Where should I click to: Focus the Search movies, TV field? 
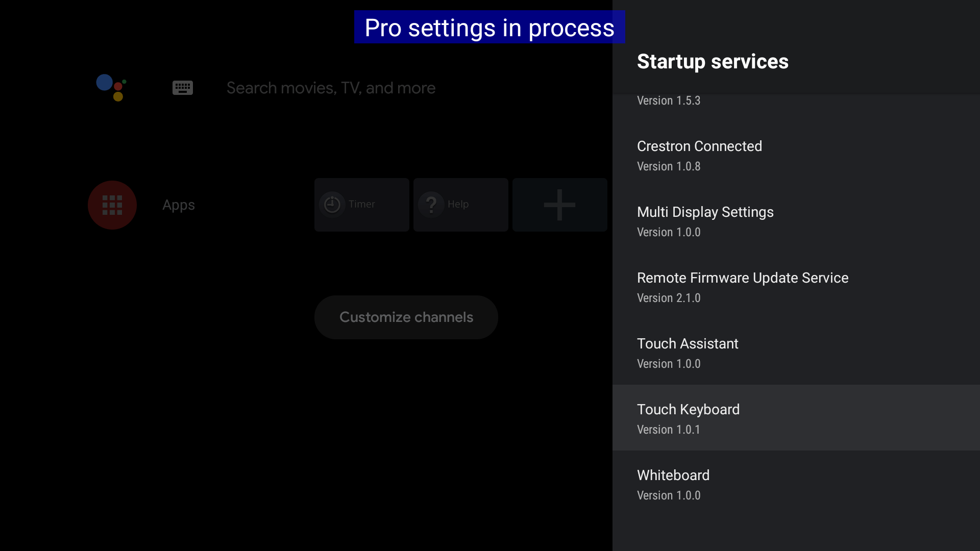pyautogui.click(x=331, y=88)
